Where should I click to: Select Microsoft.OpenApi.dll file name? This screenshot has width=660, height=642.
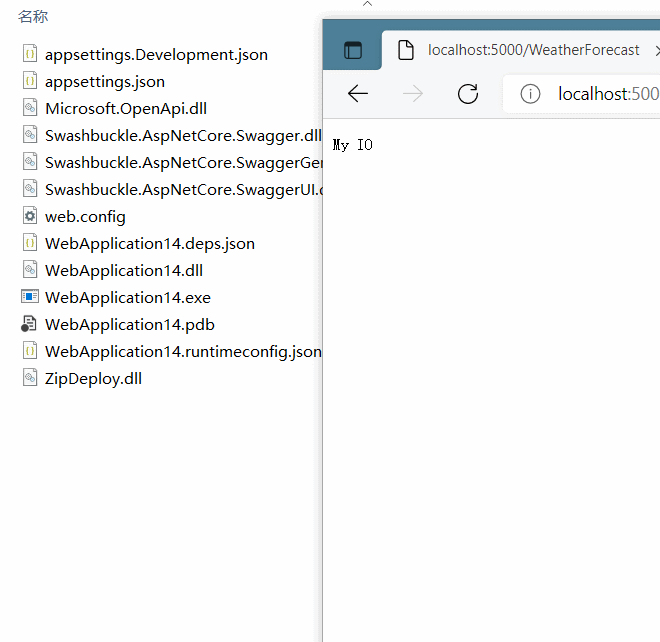tap(126, 109)
